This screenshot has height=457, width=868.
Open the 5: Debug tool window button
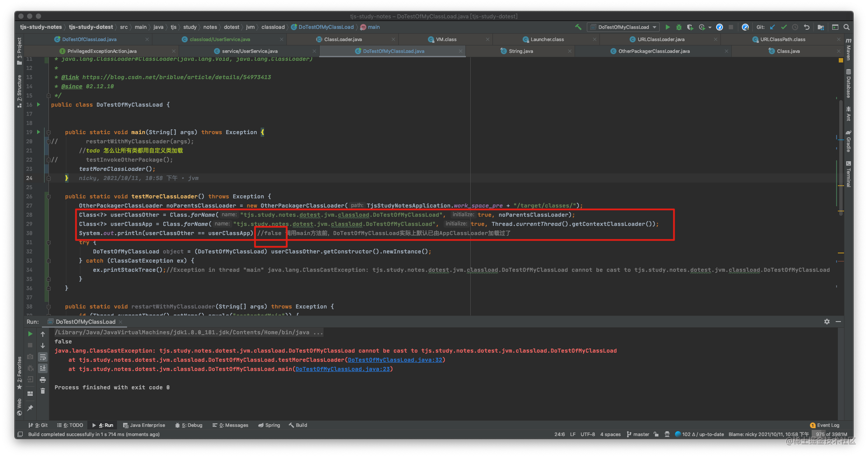pyautogui.click(x=189, y=425)
